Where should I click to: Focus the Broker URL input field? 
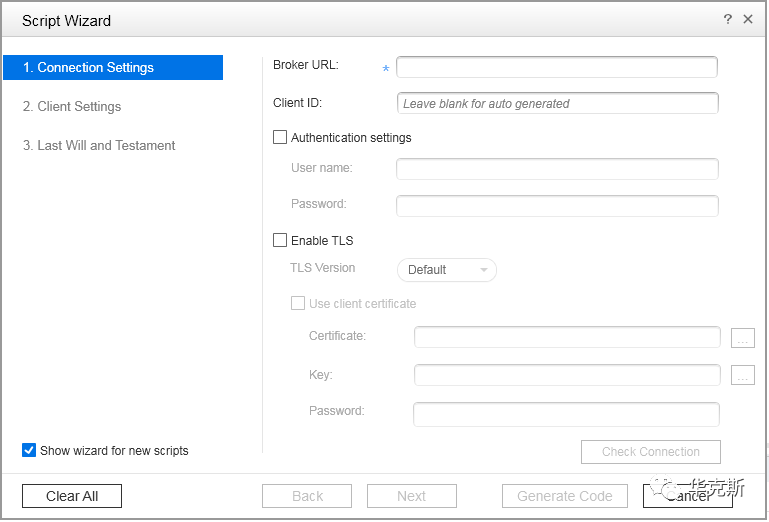(x=557, y=67)
